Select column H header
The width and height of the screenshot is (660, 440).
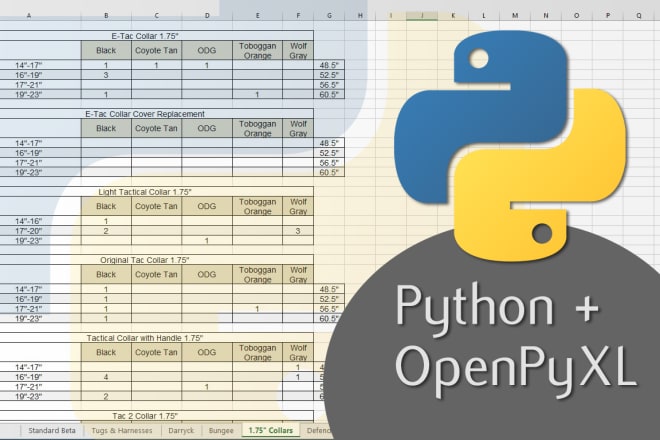click(360, 16)
